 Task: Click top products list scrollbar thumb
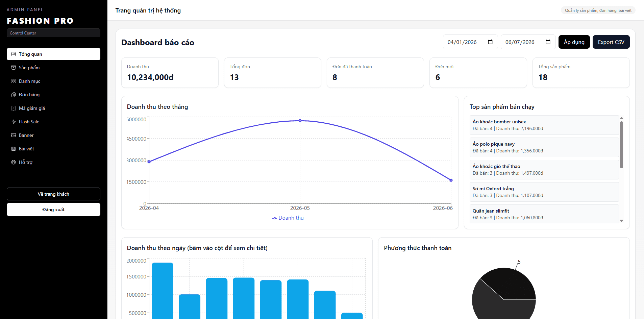(621, 145)
